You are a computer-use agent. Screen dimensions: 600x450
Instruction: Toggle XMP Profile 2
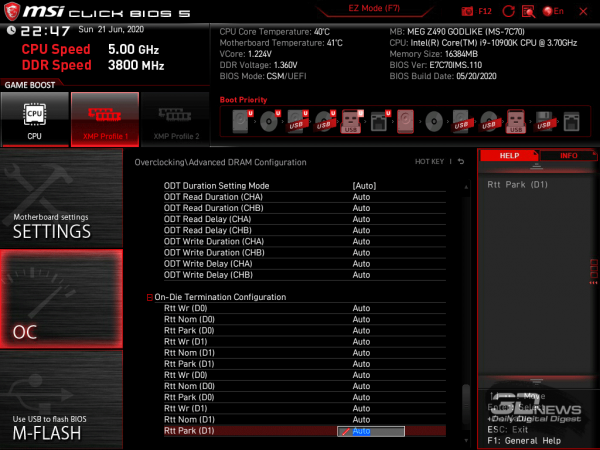[x=174, y=119]
